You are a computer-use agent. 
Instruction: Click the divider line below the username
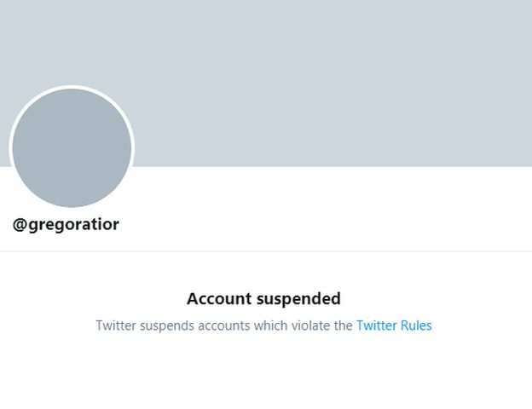tap(266, 251)
